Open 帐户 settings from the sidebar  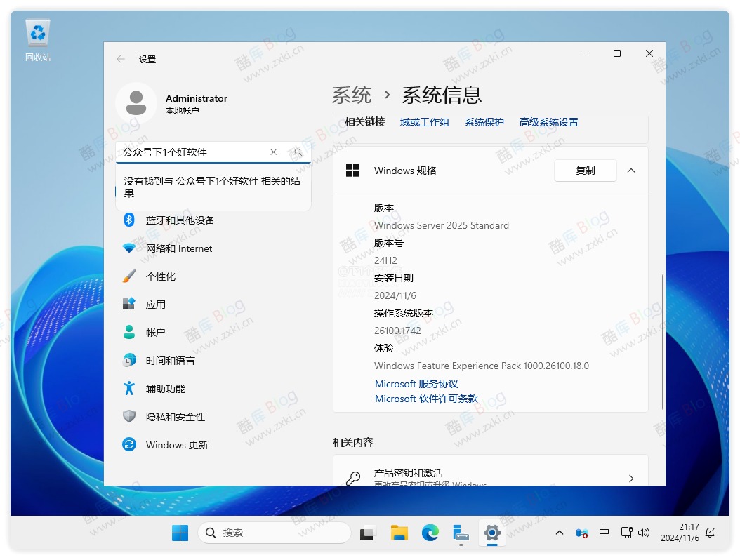(155, 332)
